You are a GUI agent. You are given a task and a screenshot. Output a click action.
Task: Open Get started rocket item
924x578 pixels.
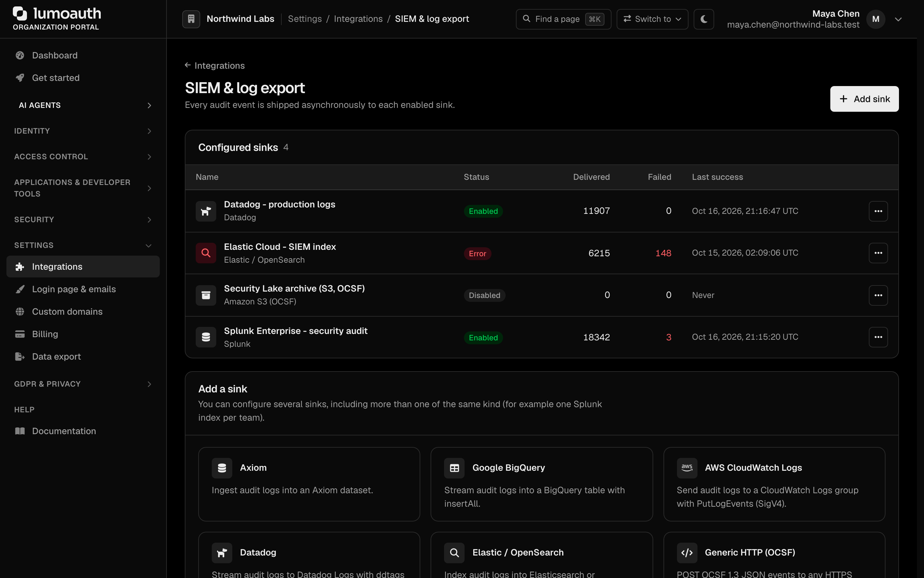[83, 78]
